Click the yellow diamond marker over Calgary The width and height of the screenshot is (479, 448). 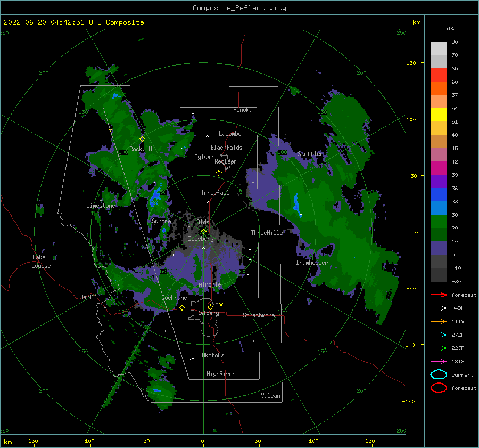click(210, 307)
